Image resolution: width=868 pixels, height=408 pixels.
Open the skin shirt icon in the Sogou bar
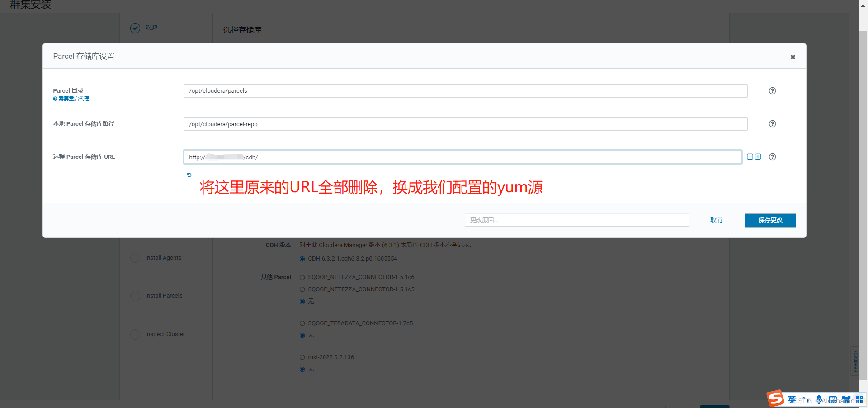coord(846,400)
